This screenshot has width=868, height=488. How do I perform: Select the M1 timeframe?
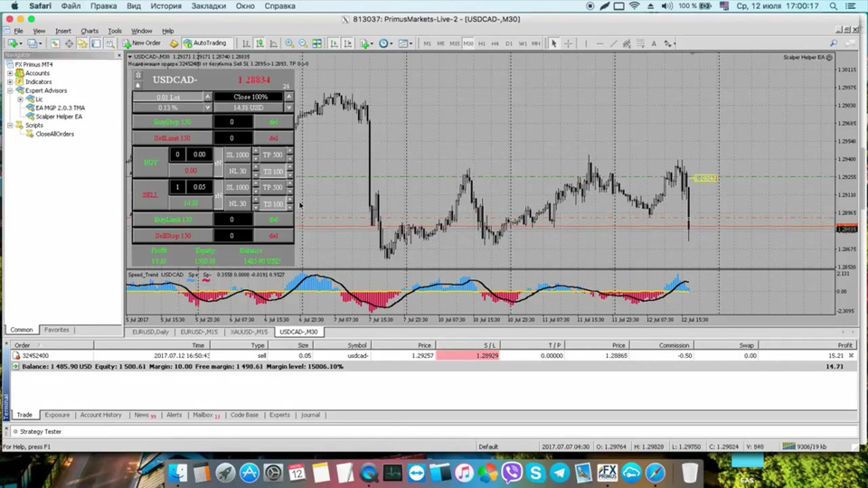[x=428, y=43]
